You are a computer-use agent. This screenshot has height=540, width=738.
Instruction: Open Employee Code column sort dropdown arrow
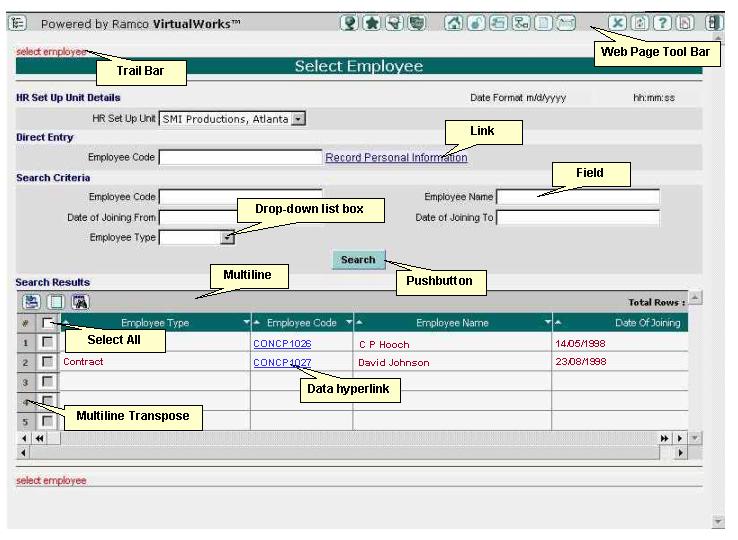(348, 323)
